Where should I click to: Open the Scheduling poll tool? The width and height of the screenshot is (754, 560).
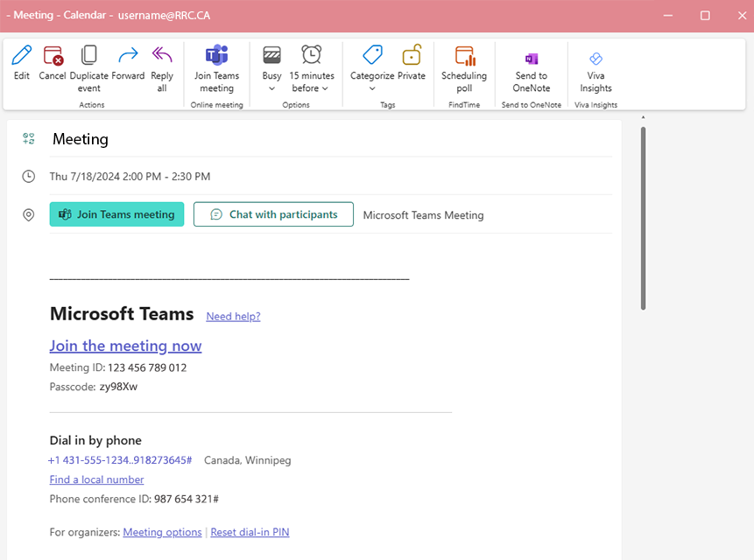click(x=464, y=57)
